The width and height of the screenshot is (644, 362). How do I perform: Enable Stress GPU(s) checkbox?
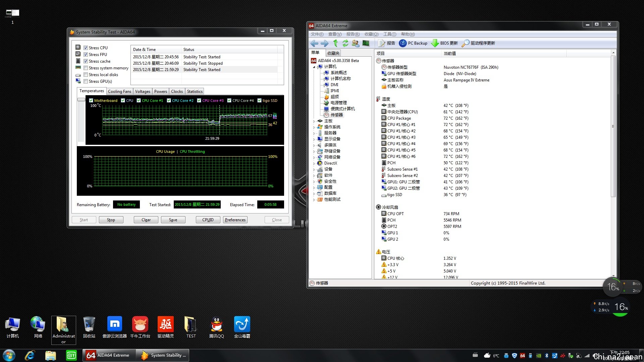coord(86,81)
